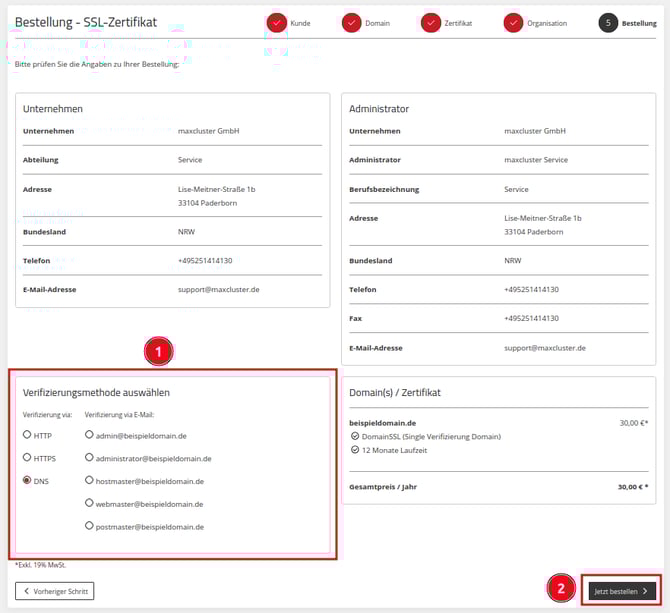Click the DomainSSL checkmark icon
Screen dimensions: 670x613
(x=354, y=437)
